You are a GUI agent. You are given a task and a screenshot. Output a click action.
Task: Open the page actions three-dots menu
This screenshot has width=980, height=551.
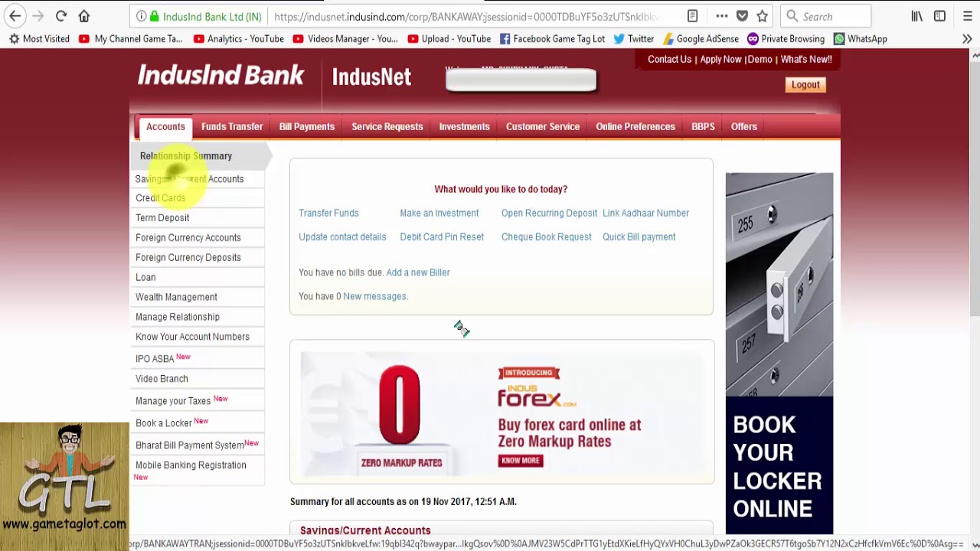coord(722,16)
